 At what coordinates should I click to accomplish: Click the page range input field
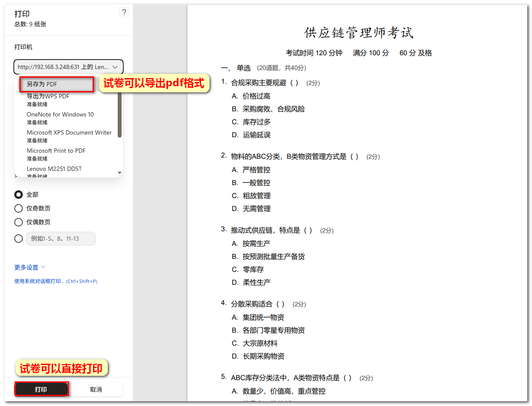click(x=61, y=239)
